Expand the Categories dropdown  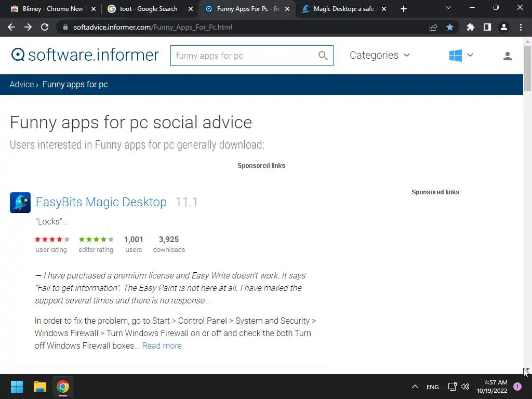point(380,55)
